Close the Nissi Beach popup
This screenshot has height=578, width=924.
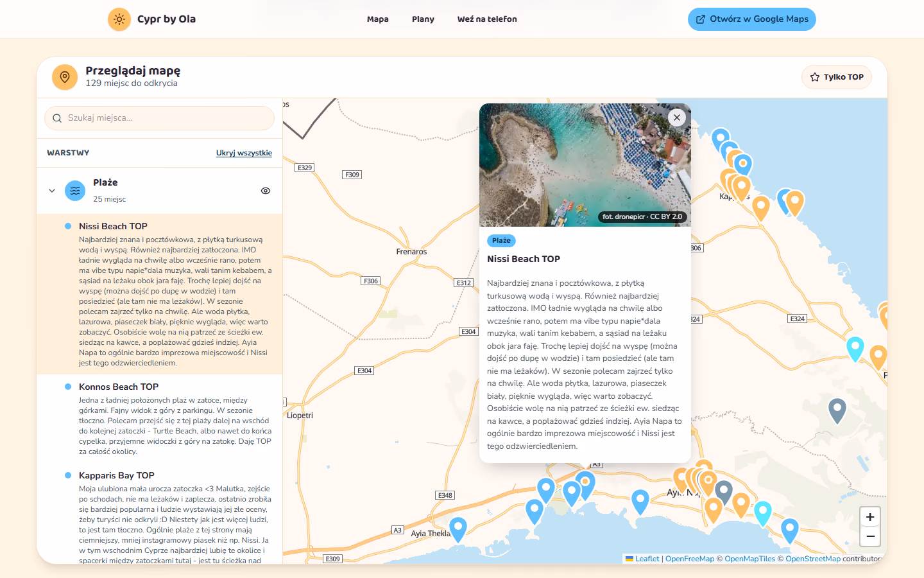[x=677, y=118]
